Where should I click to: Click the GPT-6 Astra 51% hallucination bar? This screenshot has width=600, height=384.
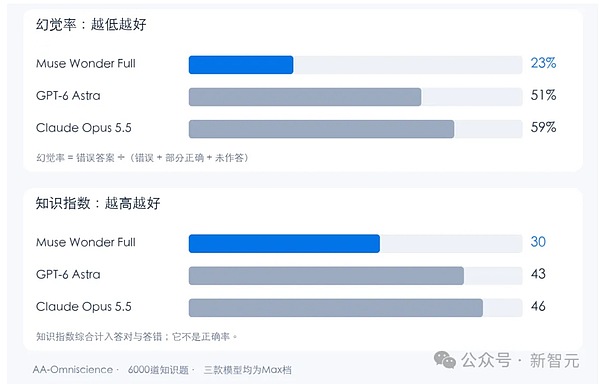click(305, 97)
